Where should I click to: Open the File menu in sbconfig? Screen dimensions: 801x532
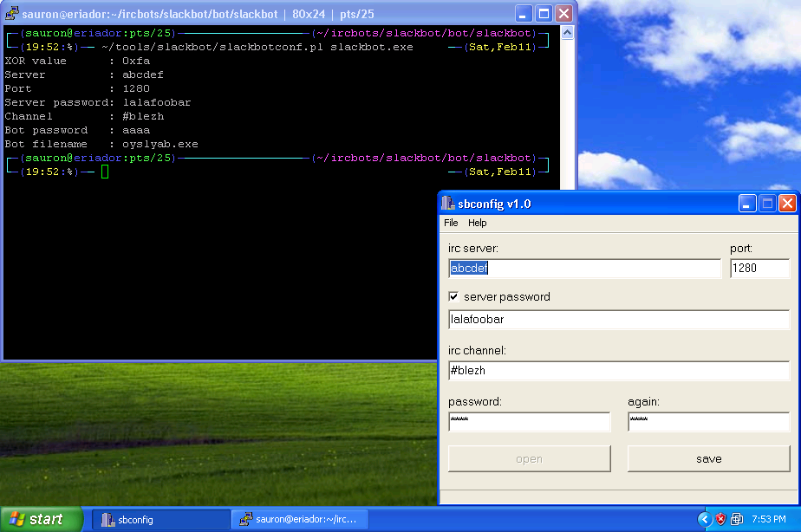(451, 223)
